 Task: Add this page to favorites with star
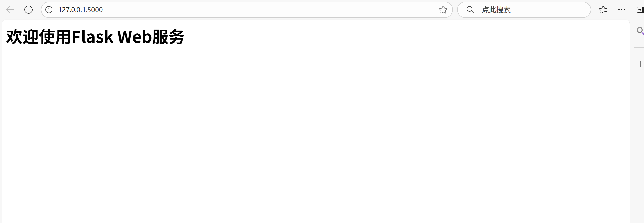tap(443, 10)
